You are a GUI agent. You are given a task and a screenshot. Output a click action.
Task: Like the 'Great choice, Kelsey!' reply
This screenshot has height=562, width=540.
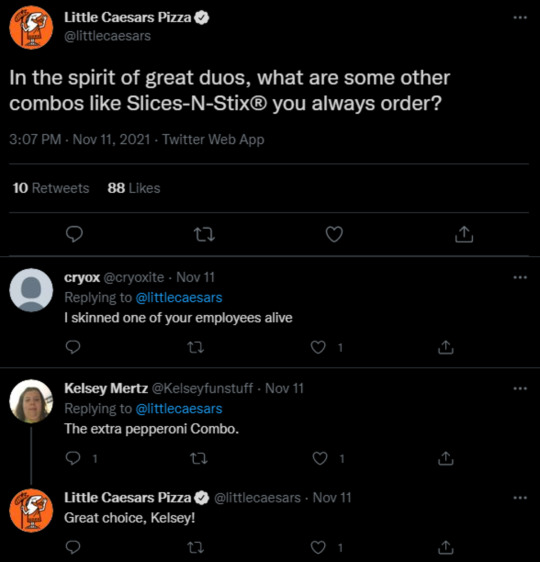click(318, 548)
